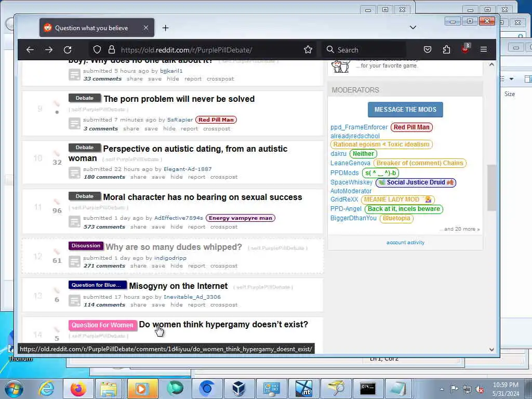Viewport: 532px width, 399px height.
Task: Expand self-text of 'dudes whipped' post
Action: 75,261
